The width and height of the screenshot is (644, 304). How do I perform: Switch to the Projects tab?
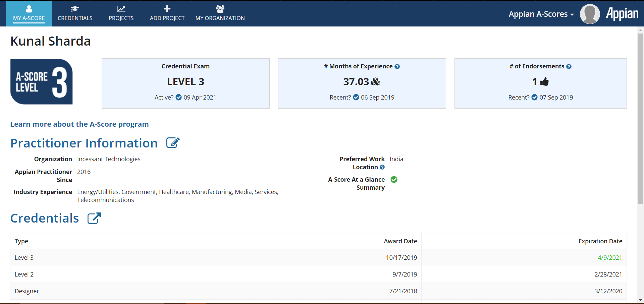click(121, 14)
